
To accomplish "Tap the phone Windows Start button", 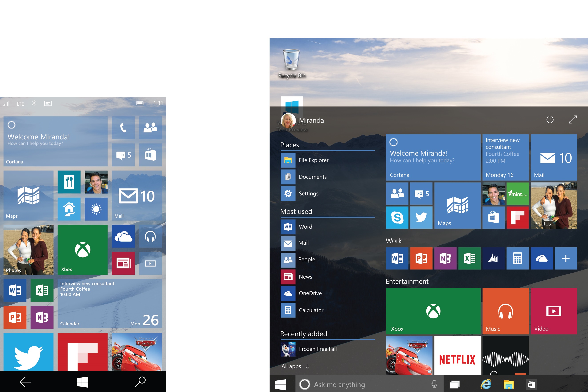I will (x=82, y=382).
